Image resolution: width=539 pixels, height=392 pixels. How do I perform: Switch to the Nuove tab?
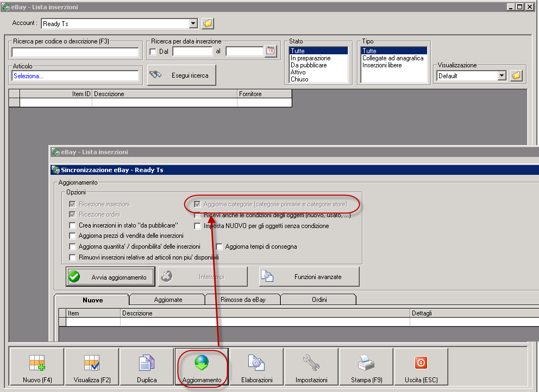pyautogui.click(x=92, y=300)
